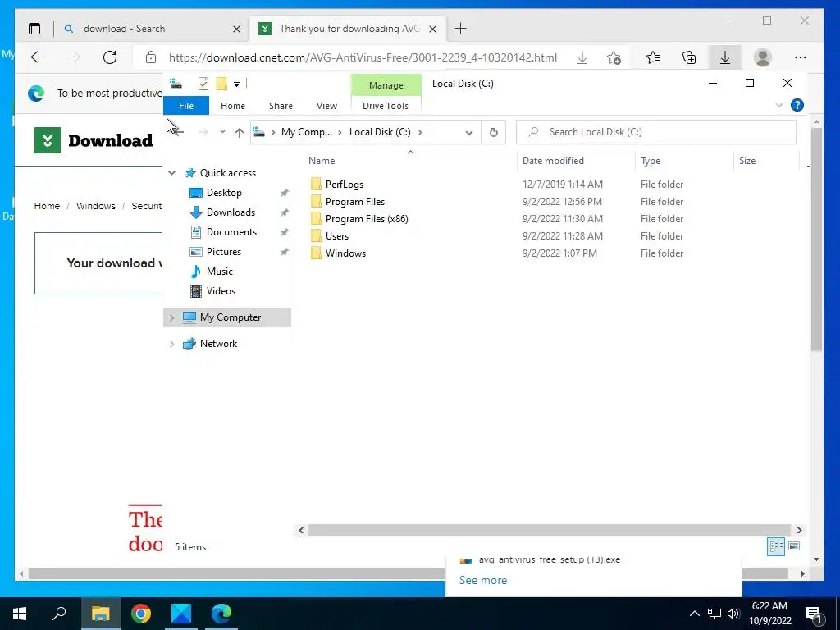Expand the chevron after Local Disk (C:) breadcrumb
The image size is (840, 630).
click(420, 132)
